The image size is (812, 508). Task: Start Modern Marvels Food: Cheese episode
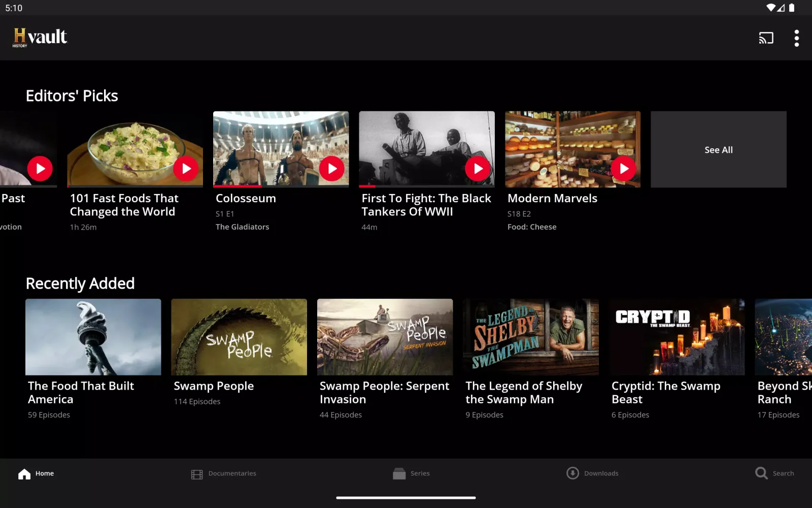(623, 169)
